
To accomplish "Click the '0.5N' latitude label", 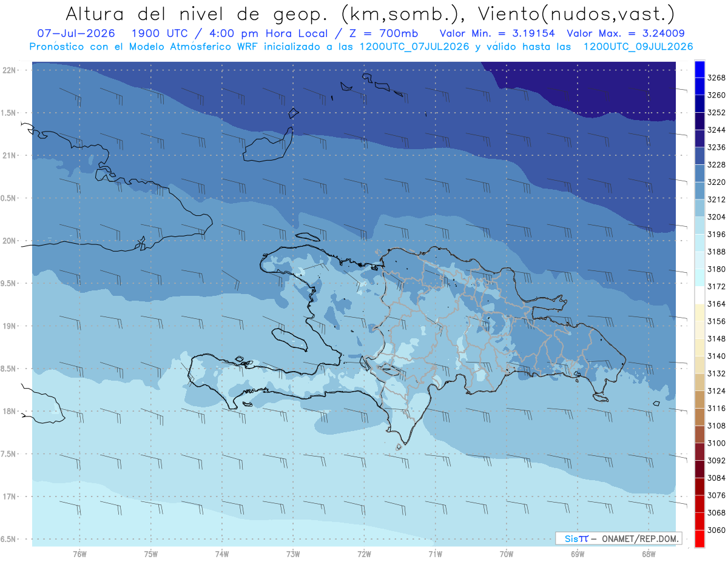I will [8, 198].
